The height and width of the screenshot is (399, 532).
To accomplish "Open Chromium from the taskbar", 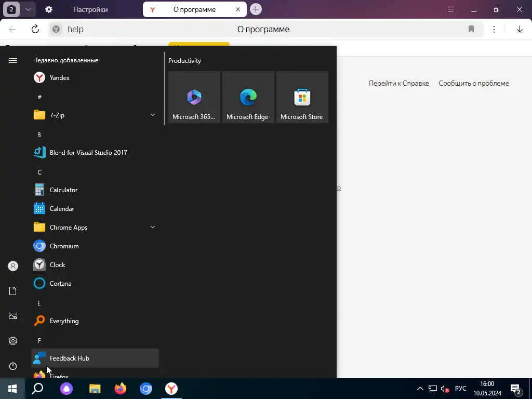I will 146,389.
